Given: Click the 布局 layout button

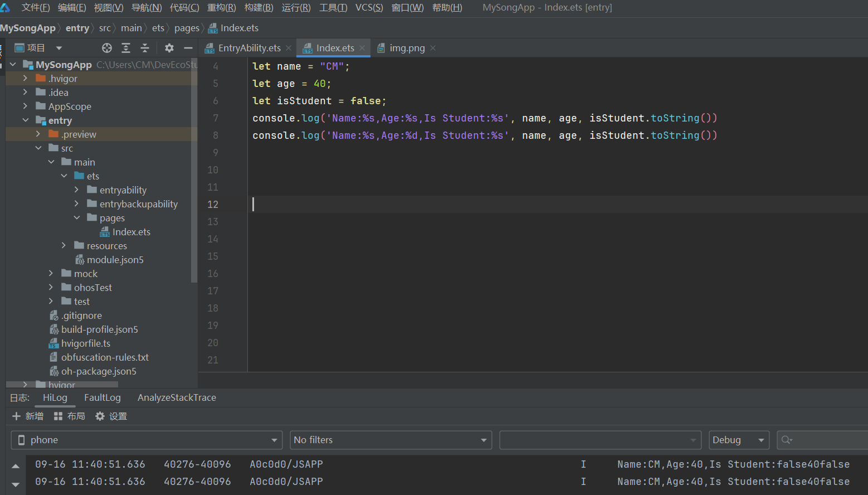Looking at the screenshot, I should point(70,416).
